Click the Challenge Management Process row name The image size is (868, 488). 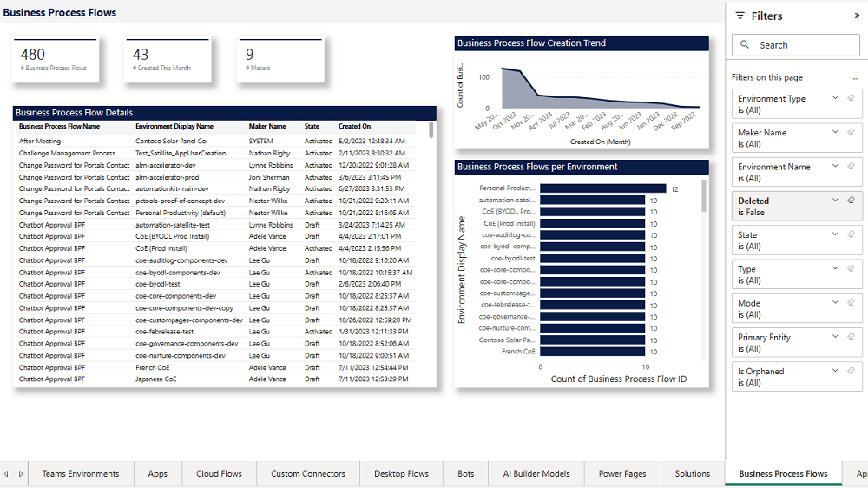point(67,153)
